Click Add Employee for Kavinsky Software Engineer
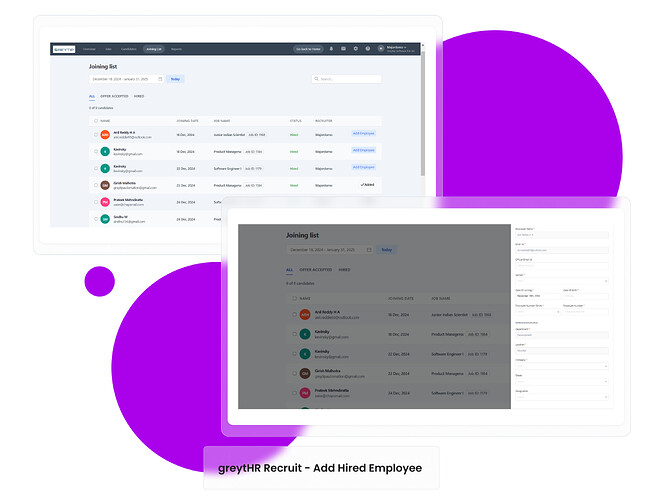 click(364, 167)
